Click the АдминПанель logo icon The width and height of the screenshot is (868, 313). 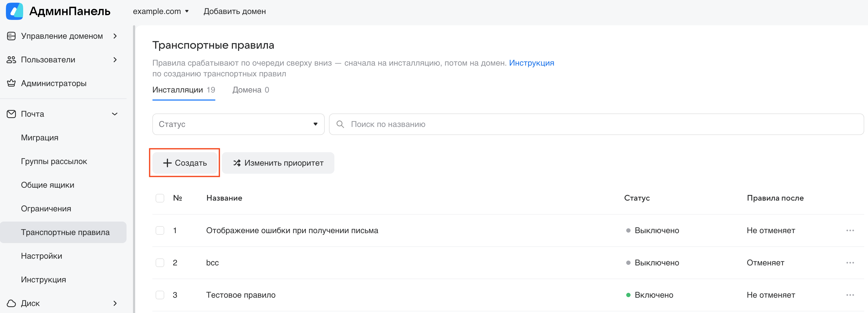[x=15, y=11]
